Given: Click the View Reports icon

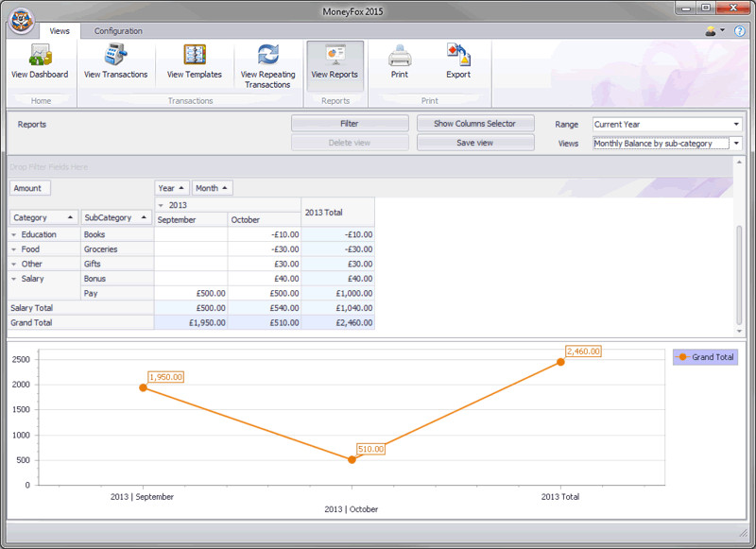Looking at the screenshot, I should [335, 55].
